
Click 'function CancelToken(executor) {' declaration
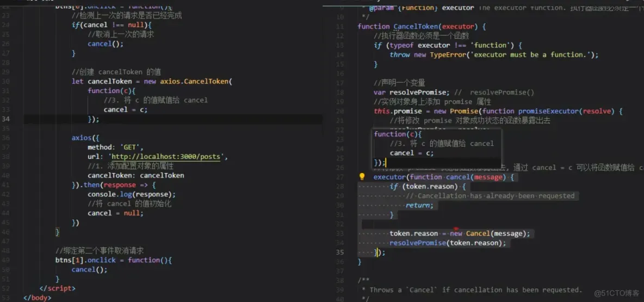coord(422,27)
